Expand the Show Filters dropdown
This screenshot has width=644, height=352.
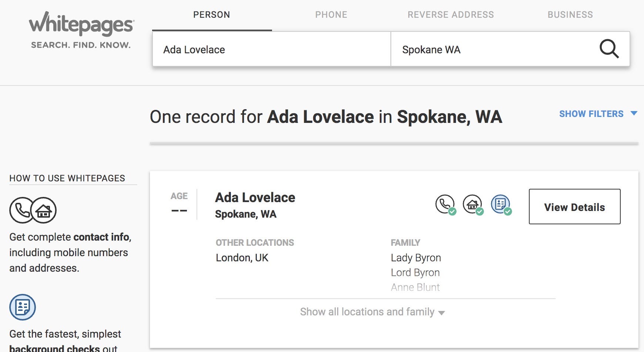click(598, 114)
